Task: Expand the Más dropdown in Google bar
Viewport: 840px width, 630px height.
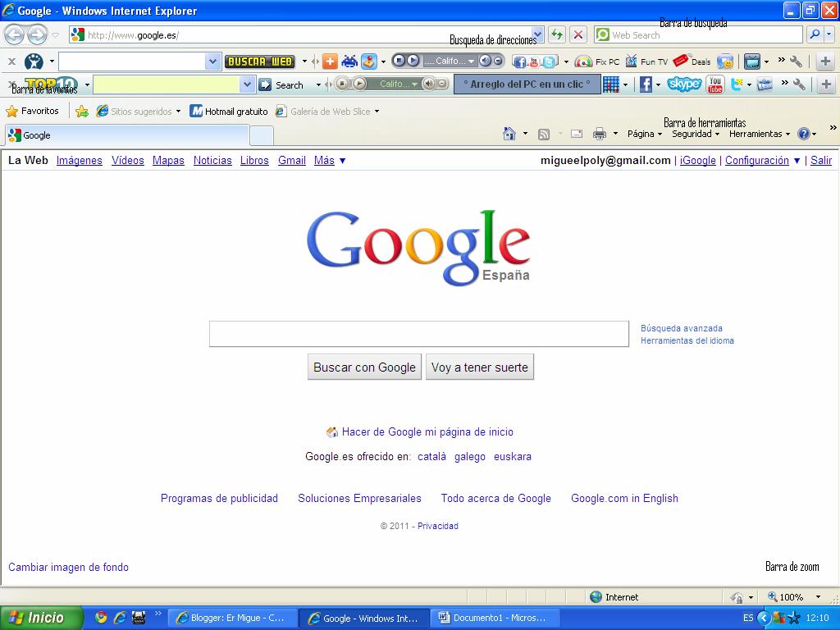Action: click(x=343, y=161)
